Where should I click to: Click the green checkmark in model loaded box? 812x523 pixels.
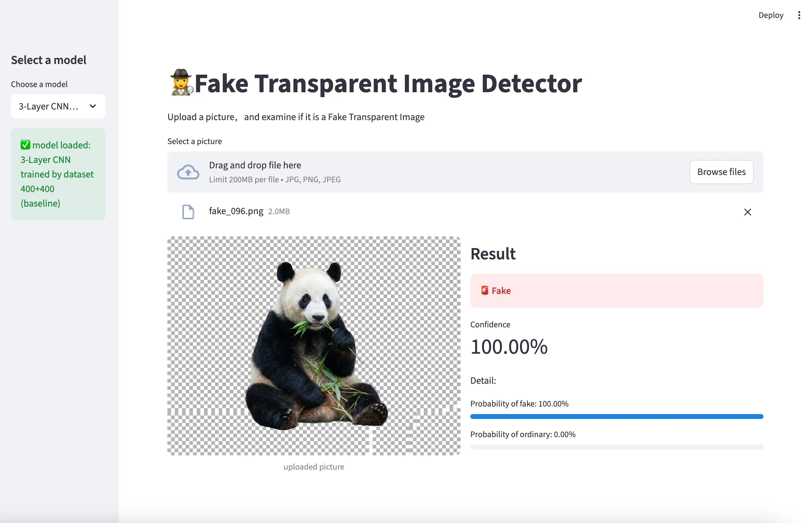coord(25,145)
